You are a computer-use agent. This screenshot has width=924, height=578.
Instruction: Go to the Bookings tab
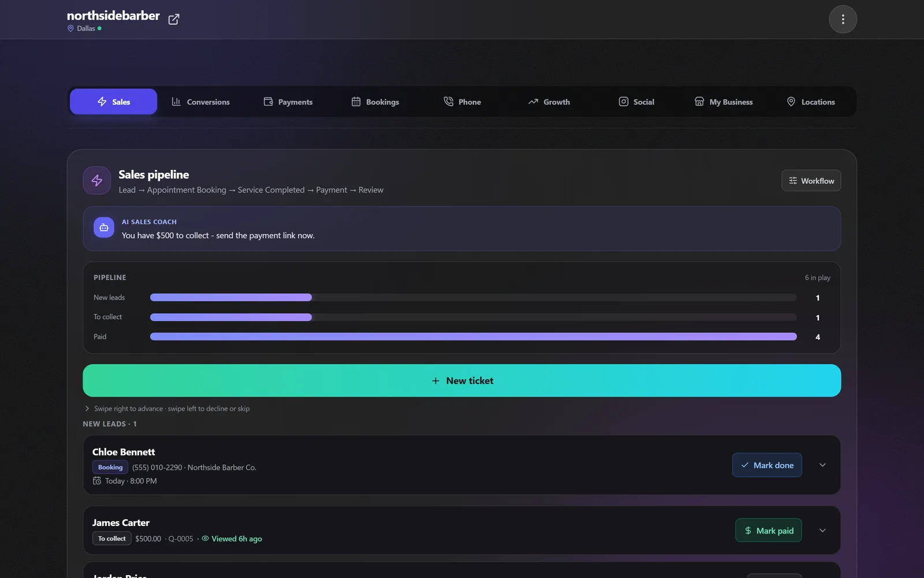[375, 102]
